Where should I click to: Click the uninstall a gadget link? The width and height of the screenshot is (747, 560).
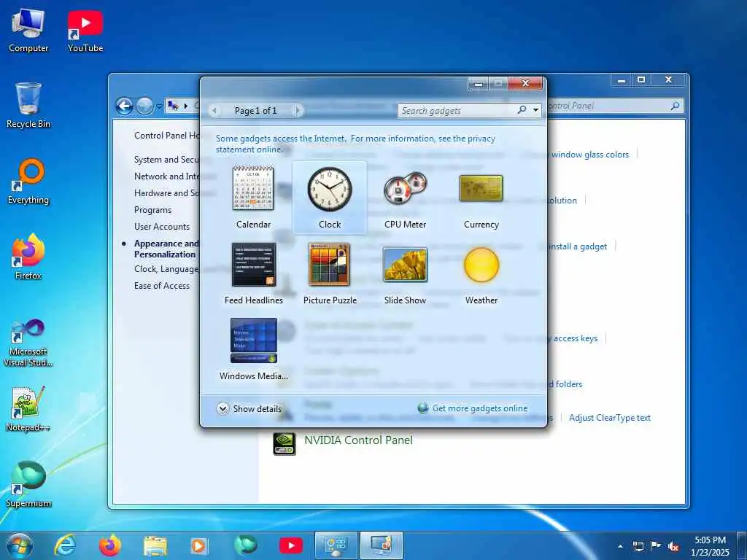coord(578,246)
